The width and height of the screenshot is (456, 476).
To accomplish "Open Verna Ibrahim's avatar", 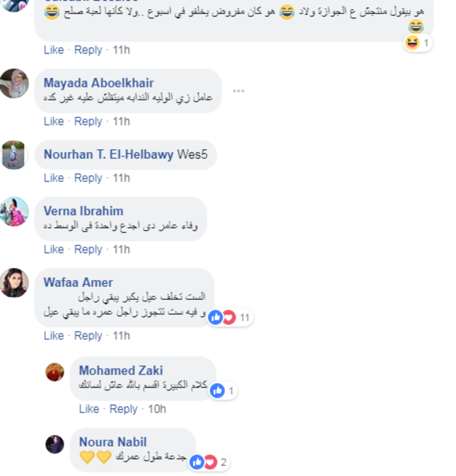I will coord(14,211).
